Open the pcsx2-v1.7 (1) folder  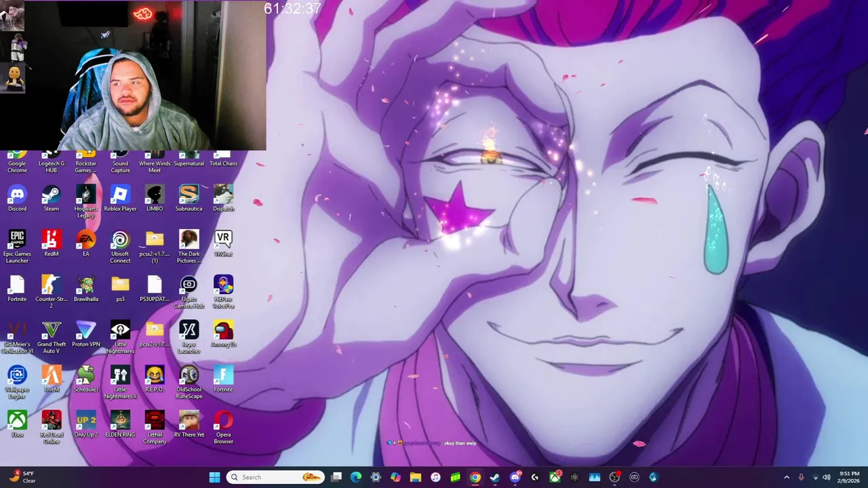155,247
